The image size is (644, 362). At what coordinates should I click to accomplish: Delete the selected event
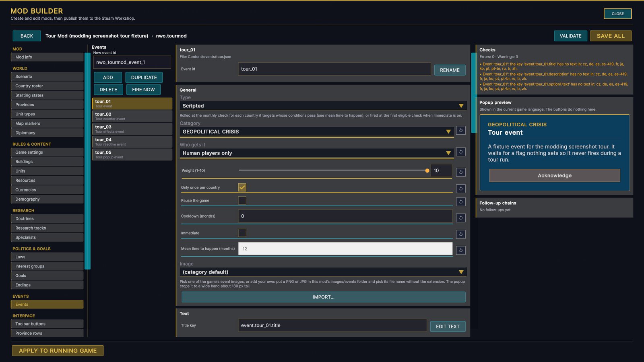pyautogui.click(x=108, y=90)
